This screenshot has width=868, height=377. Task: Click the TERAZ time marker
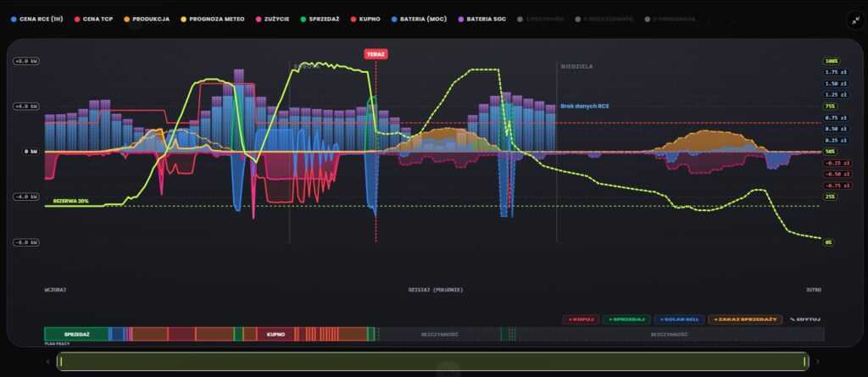(x=376, y=53)
